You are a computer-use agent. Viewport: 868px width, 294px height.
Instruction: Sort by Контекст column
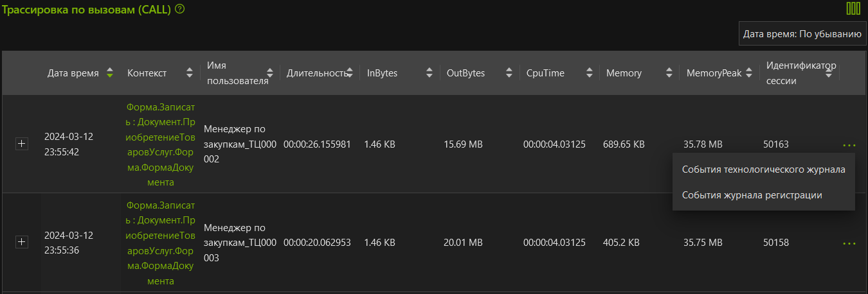(189, 73)
